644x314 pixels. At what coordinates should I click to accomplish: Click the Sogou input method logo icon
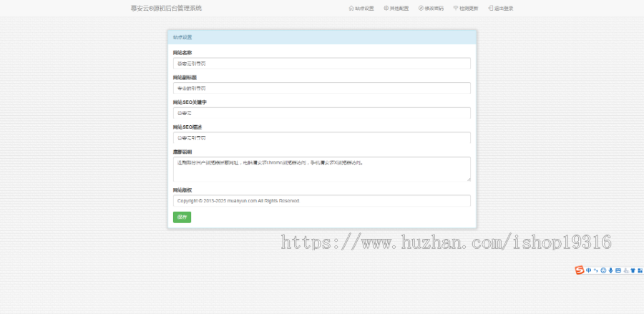[x=580, y=270]
